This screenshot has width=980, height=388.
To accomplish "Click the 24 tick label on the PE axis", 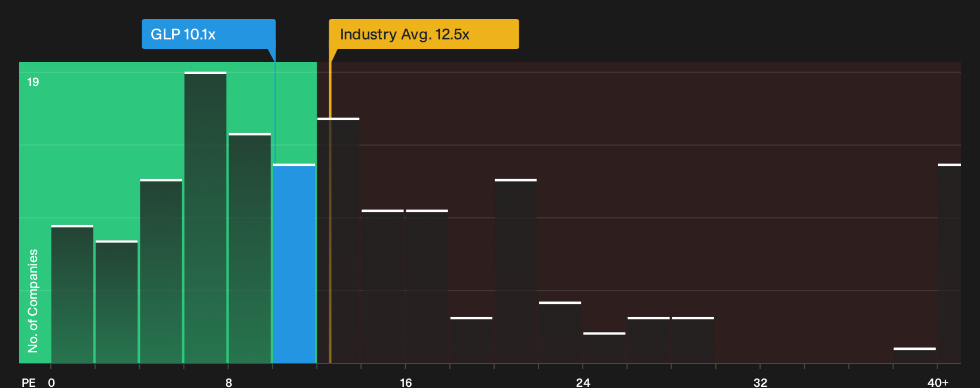I will (x=583, y=383).
